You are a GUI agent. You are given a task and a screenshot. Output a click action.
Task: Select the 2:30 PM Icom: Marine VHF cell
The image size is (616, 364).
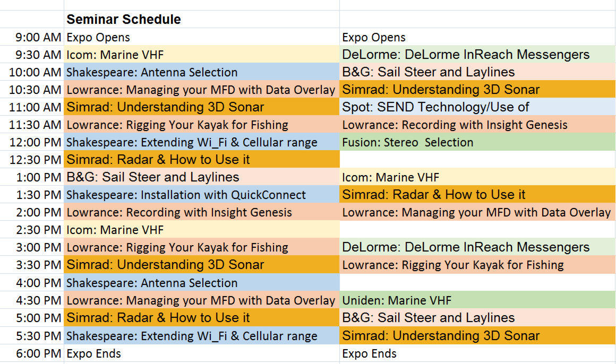pos(202,230)
